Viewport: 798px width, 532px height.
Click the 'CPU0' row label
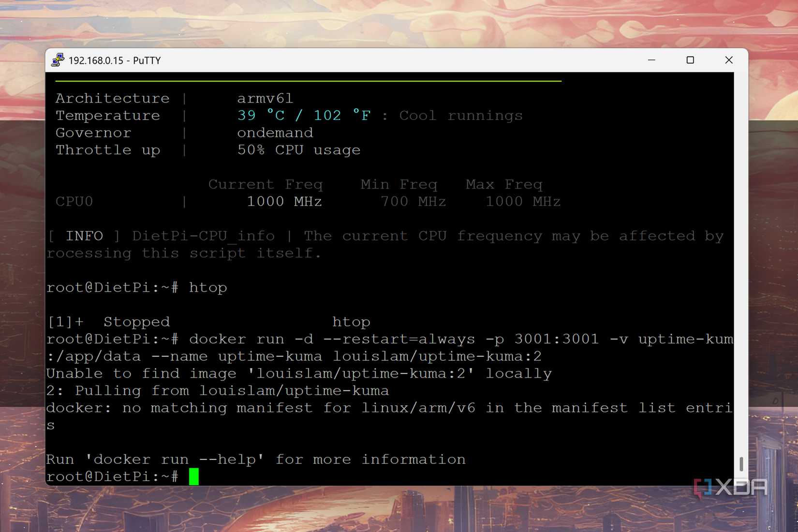coord(74,201)
